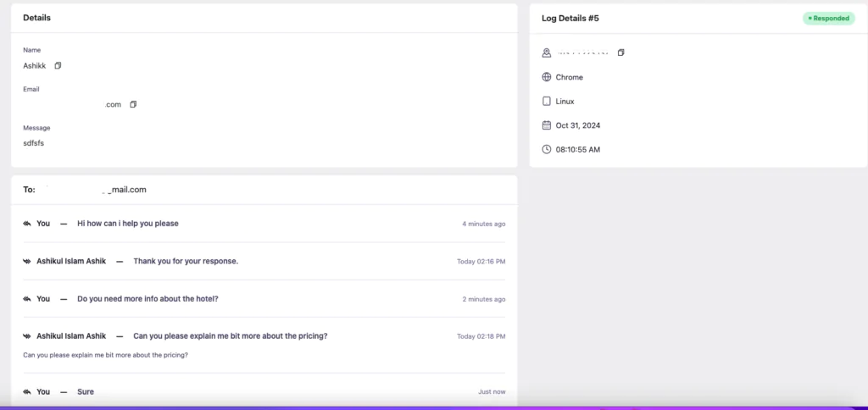Copy the email address ending in .com

[133, 104]
